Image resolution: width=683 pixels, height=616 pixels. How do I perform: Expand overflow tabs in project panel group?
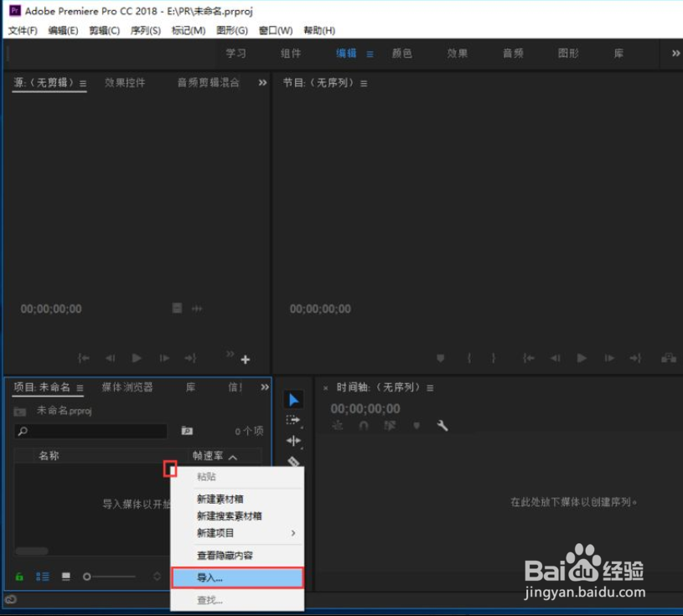265,387
